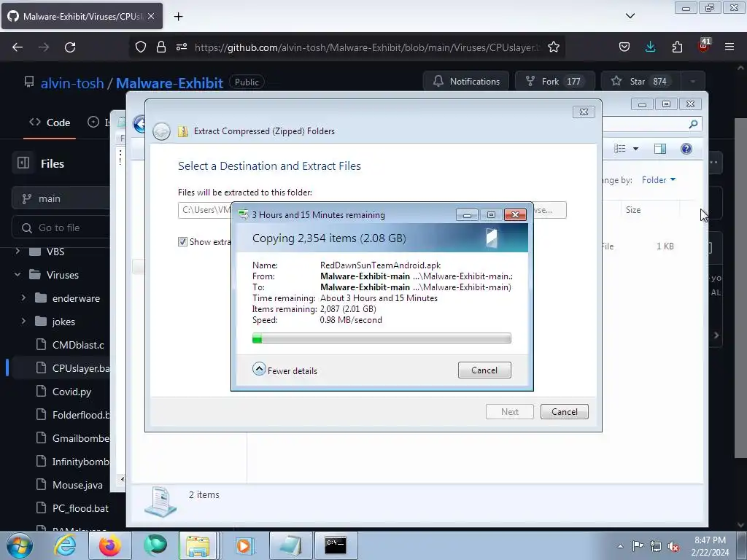Screen dimensions: 747x560
Task: Toggle Explorer preview pane icon
Action: [659, 149]
